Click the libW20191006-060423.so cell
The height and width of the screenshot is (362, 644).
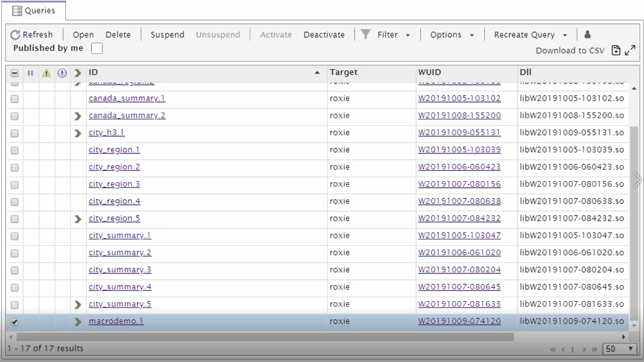572,167
